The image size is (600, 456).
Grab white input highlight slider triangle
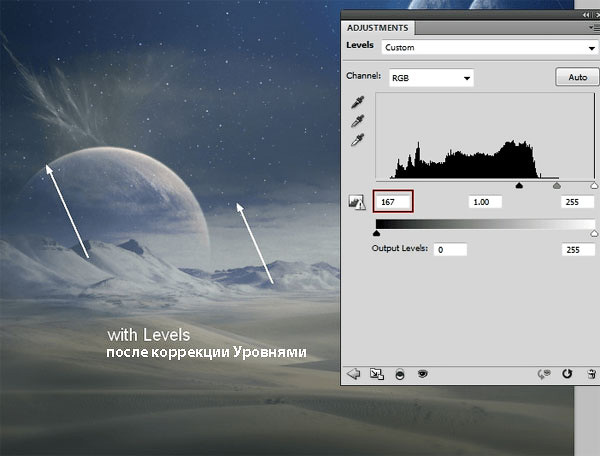pyautogui.click(x=594, y=186)
